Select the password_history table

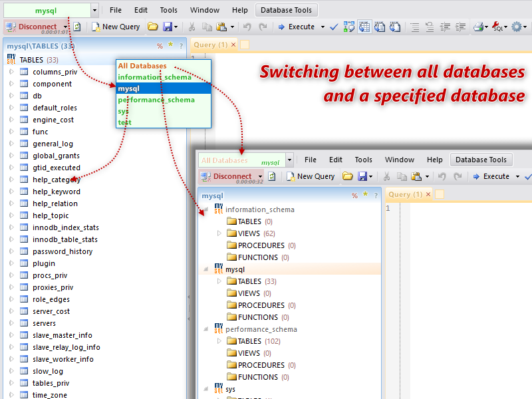[63, 251]
